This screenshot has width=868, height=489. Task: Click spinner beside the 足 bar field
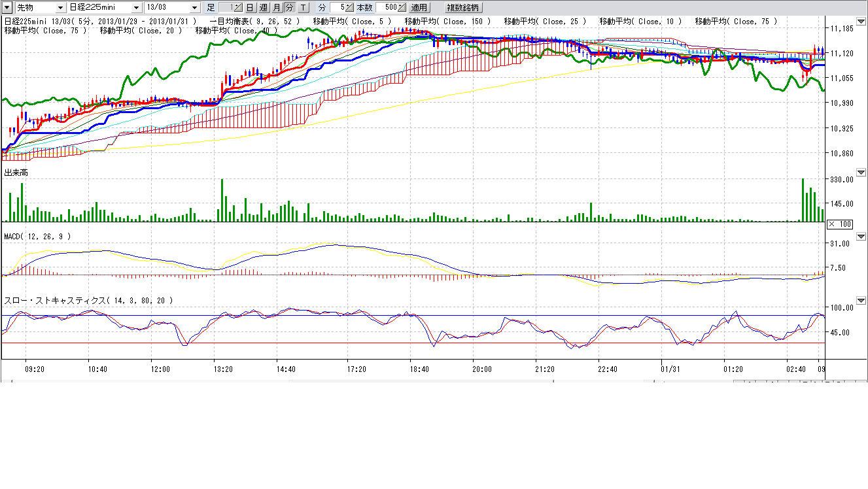(237, 8)
